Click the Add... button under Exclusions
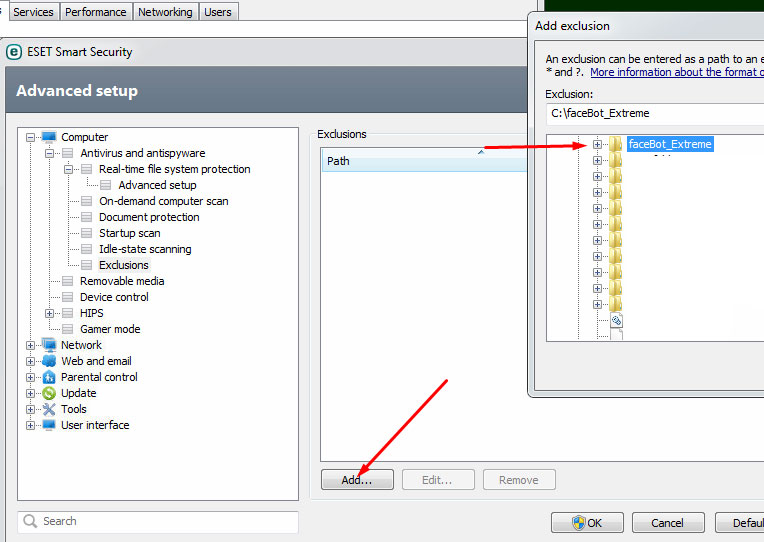The image size is (764, 542). click(x=357, y=480)
